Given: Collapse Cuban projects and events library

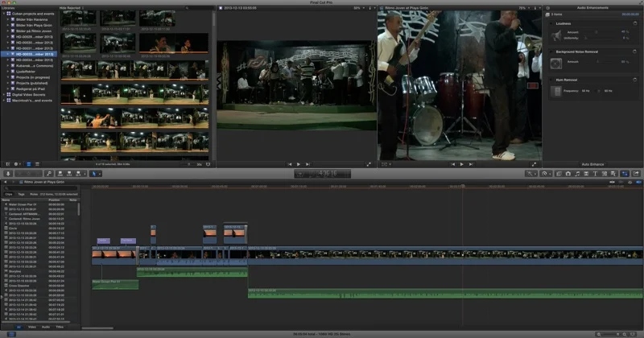Looking at the screenshot, I should point(4,14).
